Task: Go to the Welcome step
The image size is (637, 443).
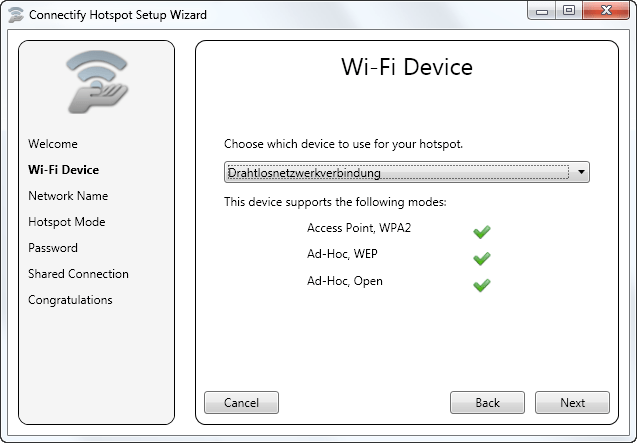Action: (x=53, y=144)
